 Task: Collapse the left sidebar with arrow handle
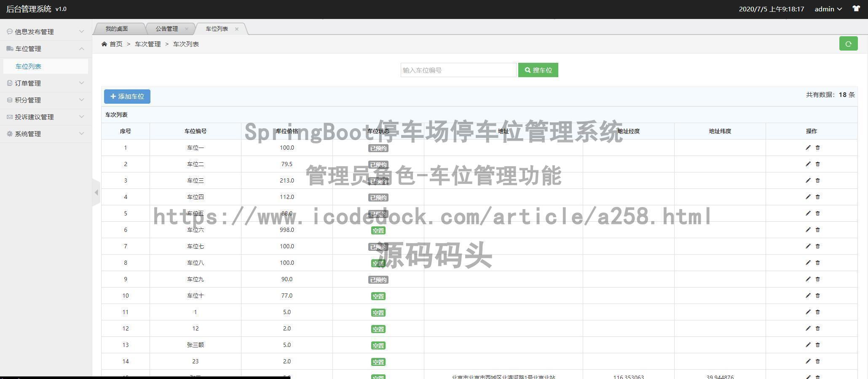(x=96, y=193)
